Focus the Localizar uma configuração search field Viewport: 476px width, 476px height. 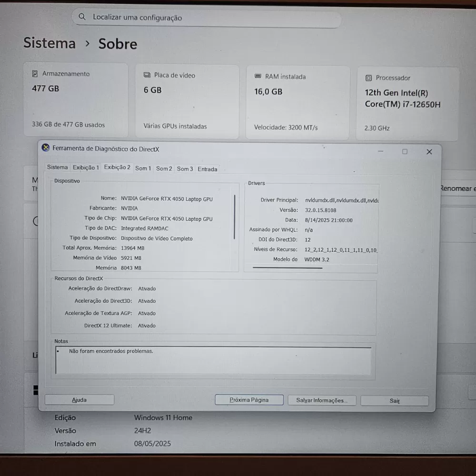coord(207,18)
